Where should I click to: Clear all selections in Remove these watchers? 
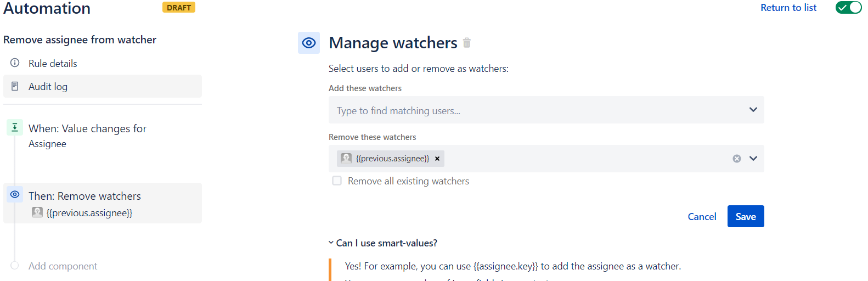tap(737, 159)
